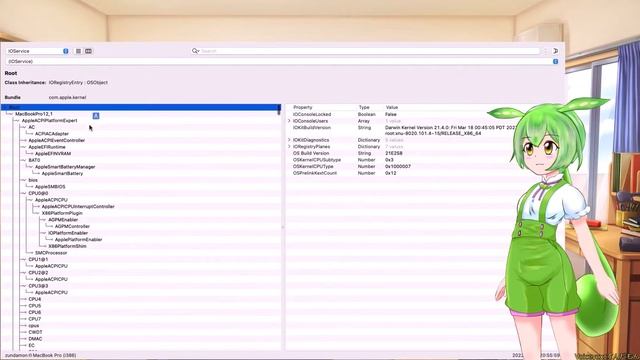Select the OSPrelinkKextCount property
This screenshot has width=640, height=360.
point(315,173)
